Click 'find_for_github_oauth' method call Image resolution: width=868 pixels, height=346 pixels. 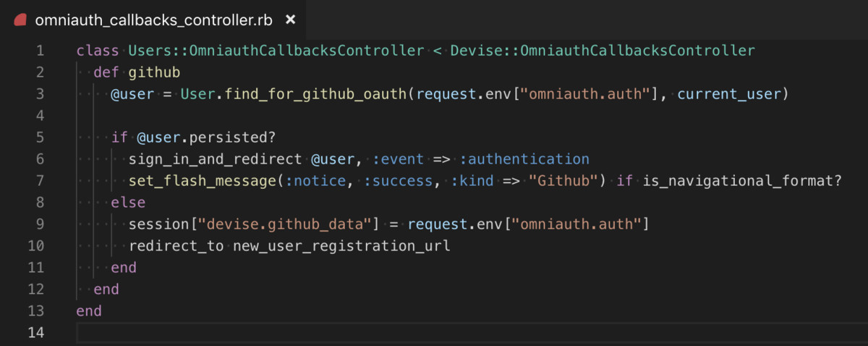tap(316, 94)
